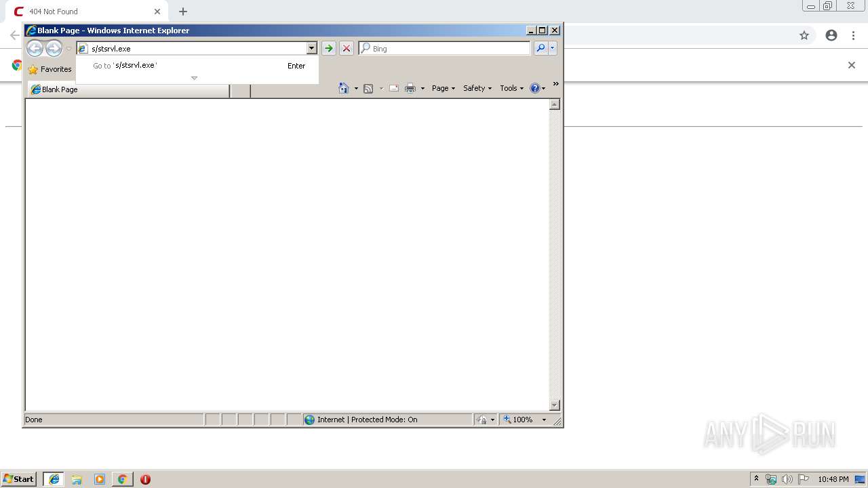
Task: Close Chrome's 404 Not Found tab
Action: coord(157,12)
